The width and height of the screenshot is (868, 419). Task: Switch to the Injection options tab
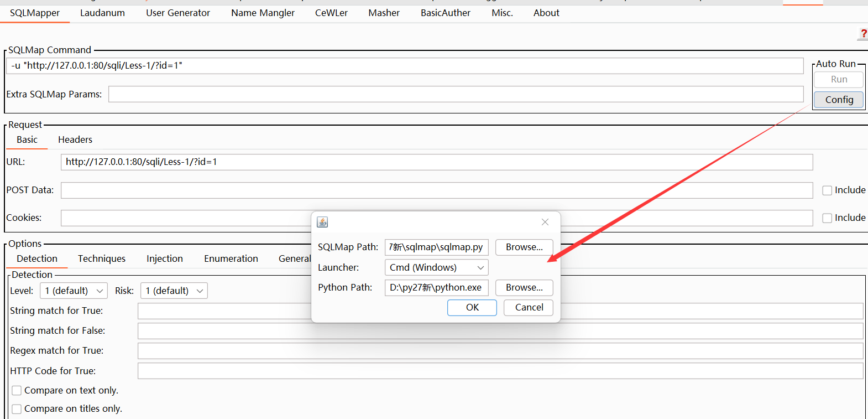point(165,258)
